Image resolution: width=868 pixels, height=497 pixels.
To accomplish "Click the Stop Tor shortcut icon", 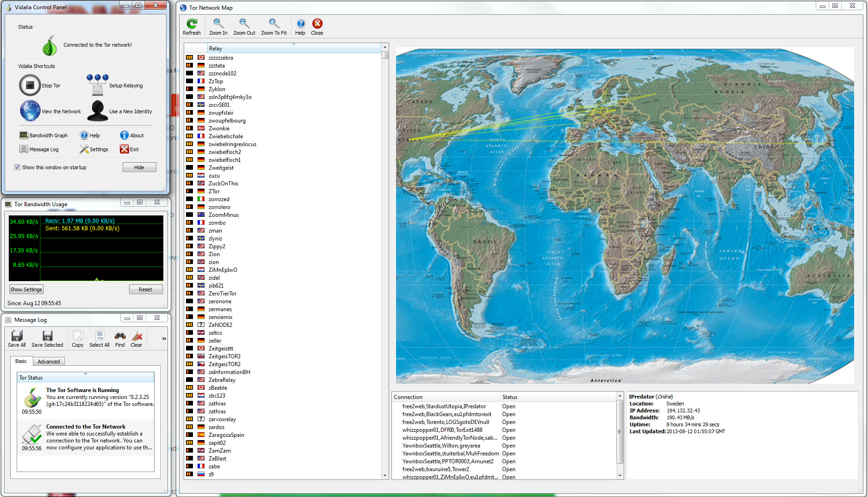I will [x=30, y=85].
